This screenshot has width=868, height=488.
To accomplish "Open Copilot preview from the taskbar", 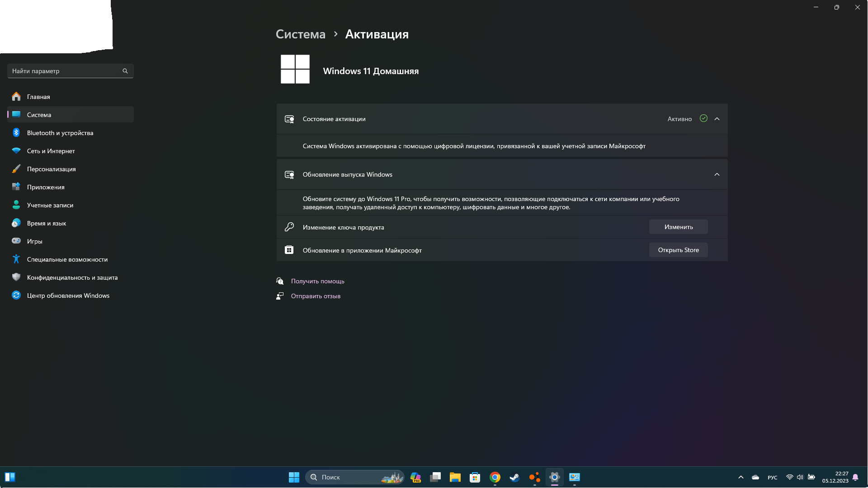I will click(415, 477).
